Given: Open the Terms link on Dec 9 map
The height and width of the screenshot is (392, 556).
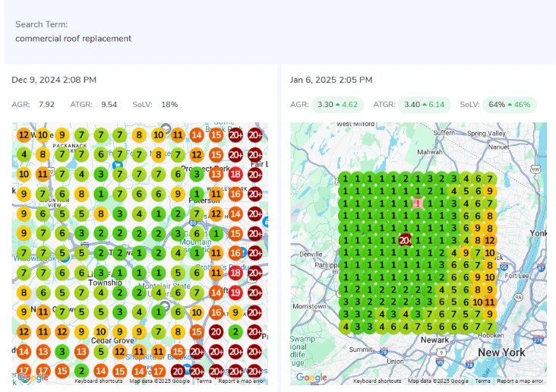Looking at the screenshot, I should coord(204,381).
